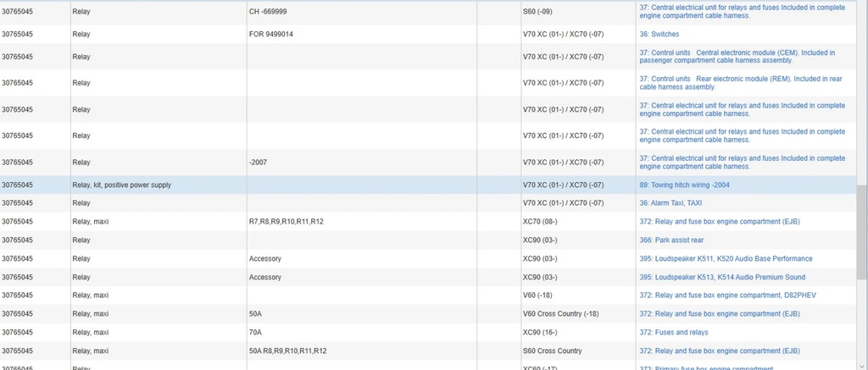Image resolution: width=868 pixels, height=370 pixels.
Task: Select the '50A R8,R9,R10,R11,R12' cell
Action: [362, 351]
